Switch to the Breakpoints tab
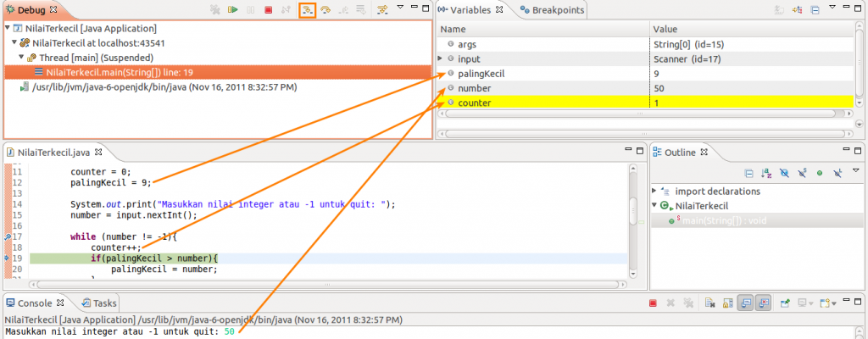The height and width of the screenshot is (339, 868). click(551, 10)
